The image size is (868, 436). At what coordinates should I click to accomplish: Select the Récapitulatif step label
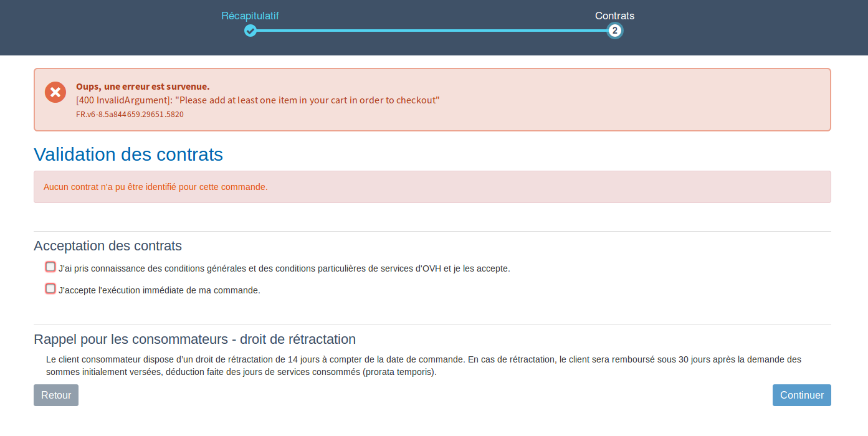click(x=250, y=16)
